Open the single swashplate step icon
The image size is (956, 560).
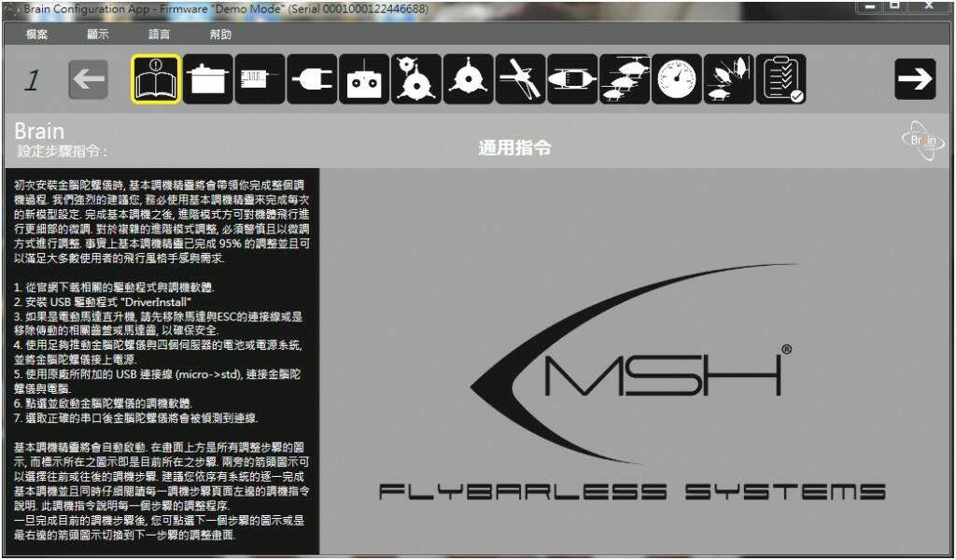[x=469, y=79]
